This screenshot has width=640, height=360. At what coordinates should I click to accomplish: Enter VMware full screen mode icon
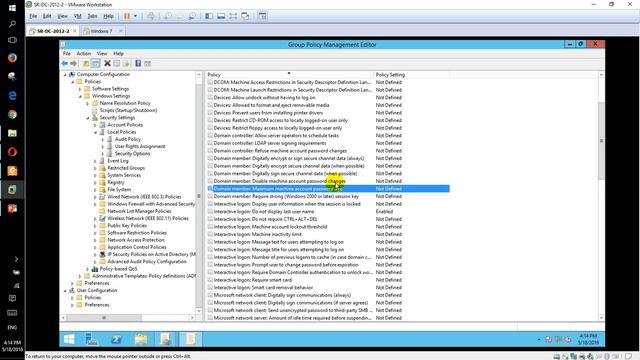coord(233,16)
